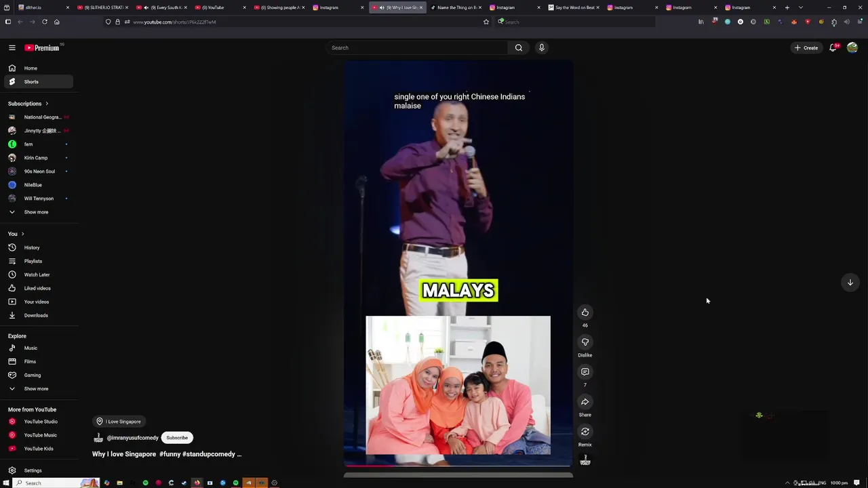Reload the page in browser toolbar
Viewport: 868px width, 488px height.
pos(45,22)
